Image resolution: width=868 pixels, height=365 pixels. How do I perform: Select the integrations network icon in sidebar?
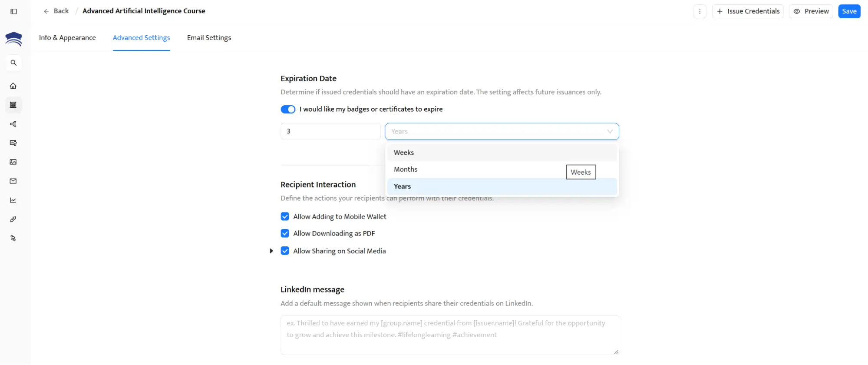tap(13, 124)
